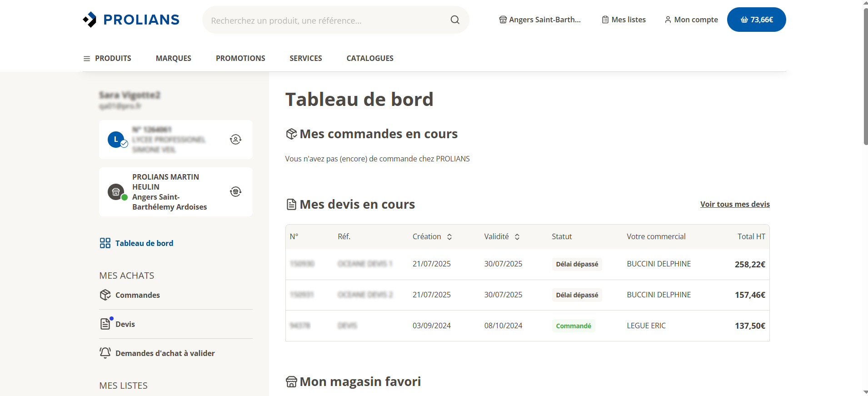Image resolution: width=868 pixels, height=396 pixels.
Task: Click the Statut column header
Action: coord(562,236)
